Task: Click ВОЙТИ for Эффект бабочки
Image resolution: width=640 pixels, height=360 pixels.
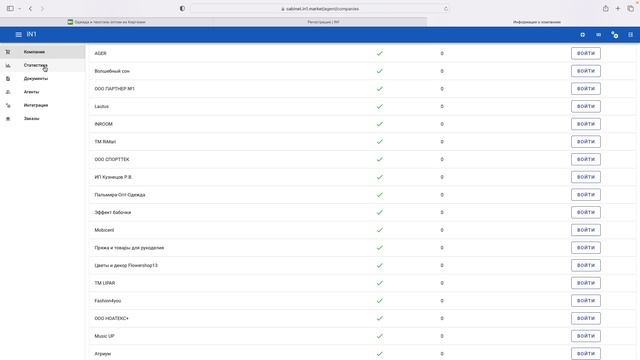Action: (586, 212)
